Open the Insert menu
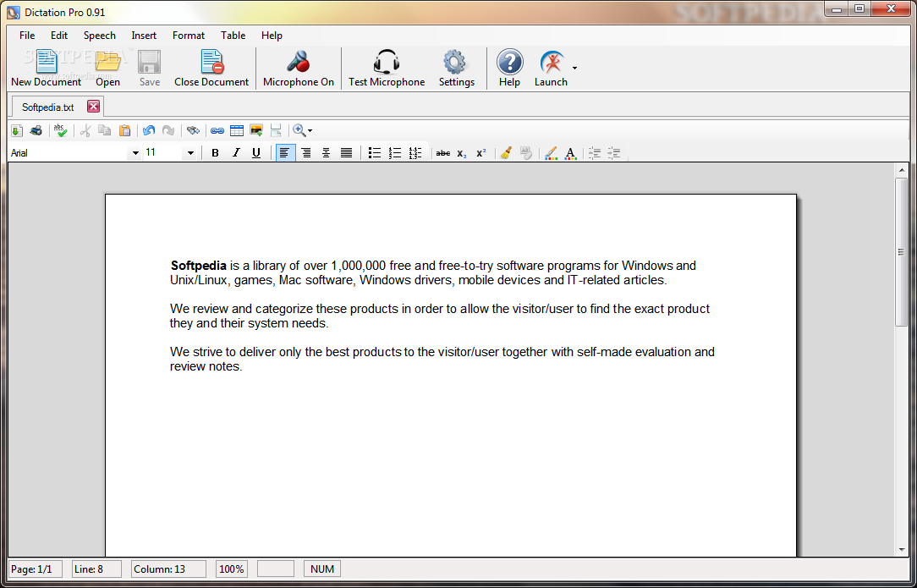This screenshot has height=588, width=917. click(144, 35)
